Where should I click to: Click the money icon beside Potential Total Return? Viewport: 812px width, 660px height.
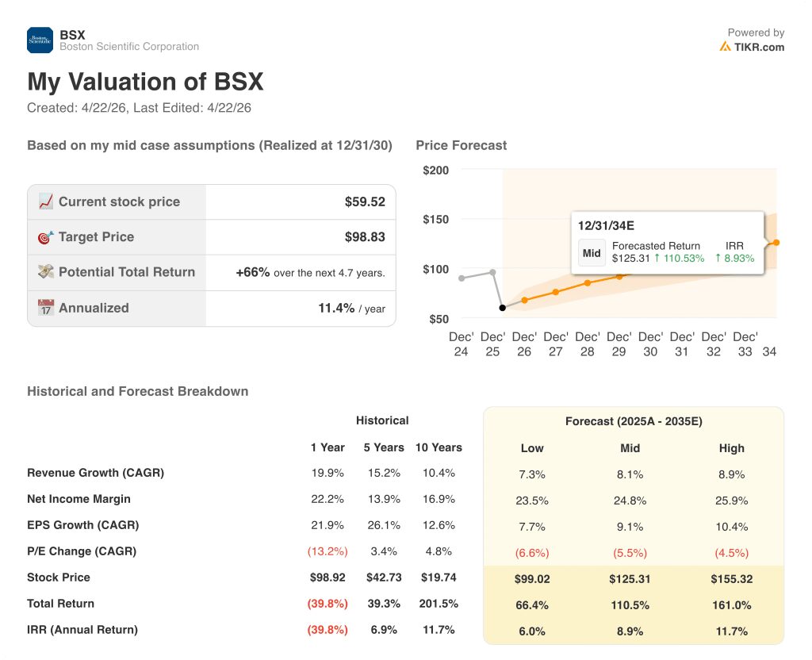point(45,272)
